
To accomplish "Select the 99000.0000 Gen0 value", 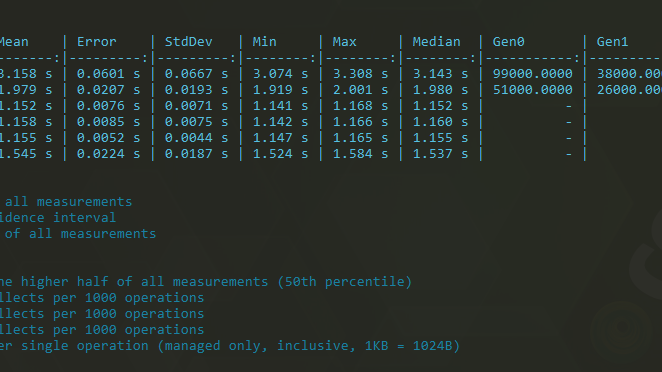I will pos(532,74).
